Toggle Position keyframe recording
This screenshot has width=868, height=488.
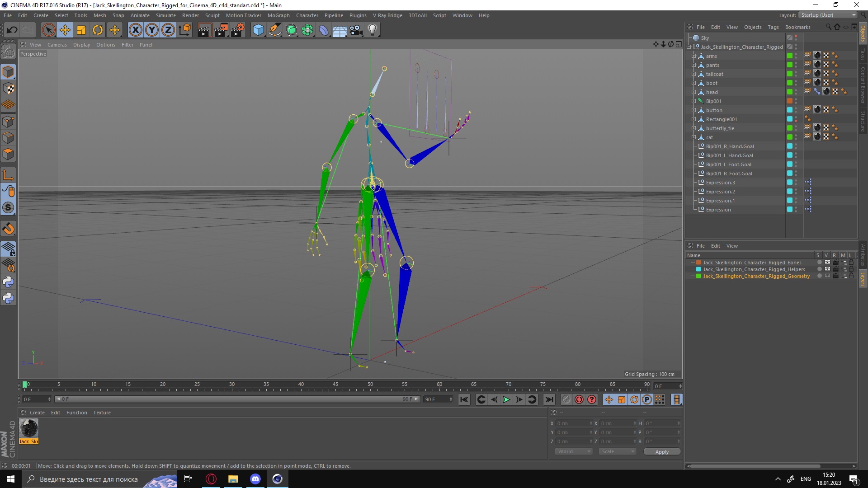click(609, 399)
